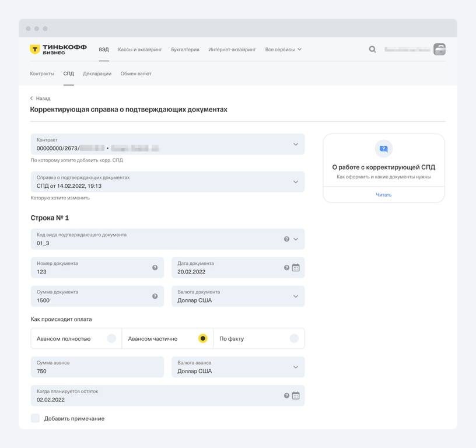Open the Все сервисы menu
This screenshot has height=448, width=476.
coord(283,50)
